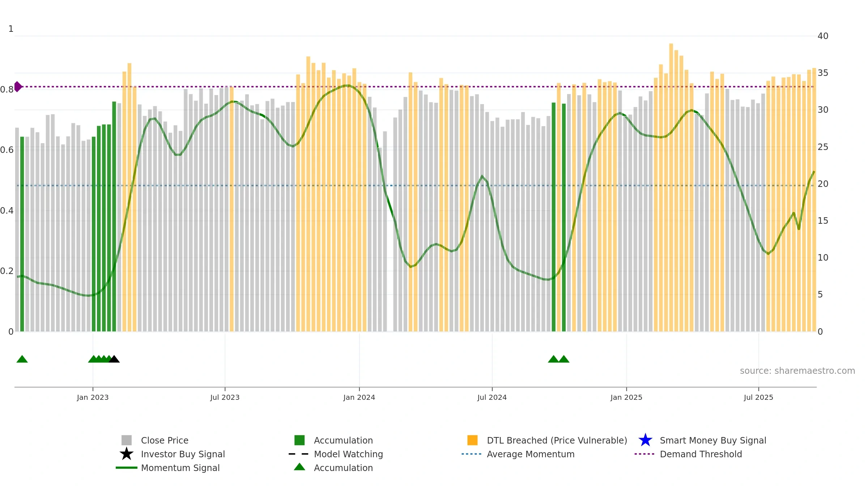Viewport: 868px width, 488px height.
Task: Toggle the Momentum Signal legend entry
Action: tap(180, 468)
